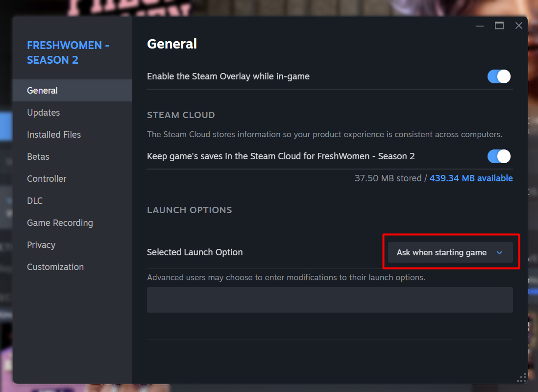Click the FreshWomen - Season 2 title header

[x=68, y=52]
